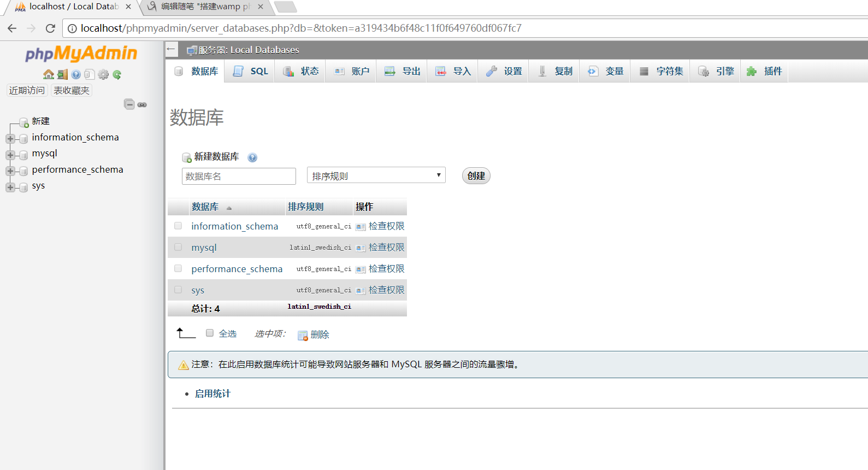Click the 表收藏夹 favorites button

tap(72, 90)
